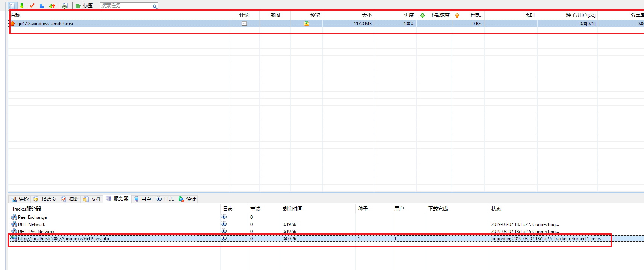
Task: Sort by the 评论 column header
Action: 244,15
